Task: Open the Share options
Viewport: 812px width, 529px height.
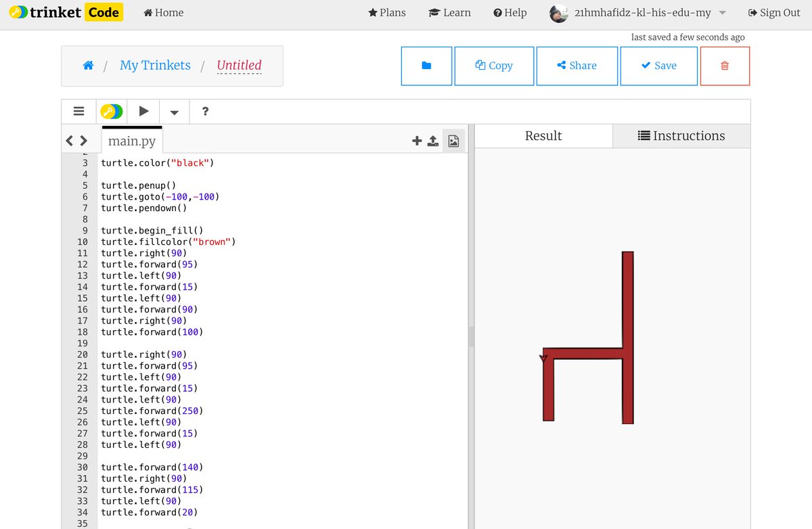Action: (x=577, y=66)
